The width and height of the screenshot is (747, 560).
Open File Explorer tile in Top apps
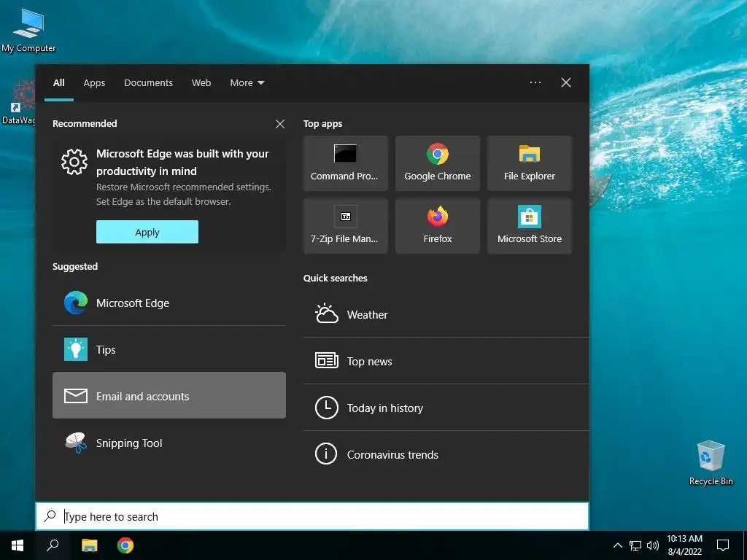530,163
